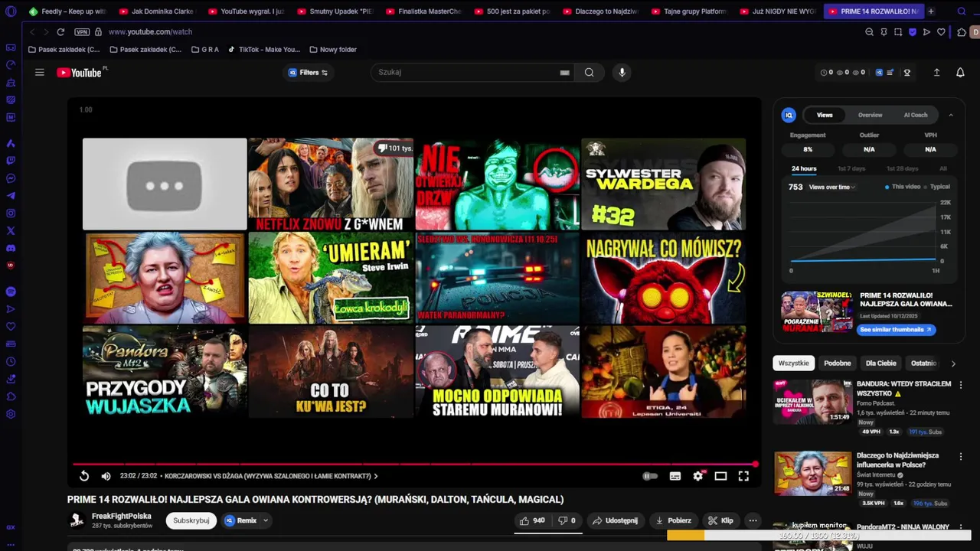This screenshot has width=980, height=551.
Task: Collapse the vidIQ panel chevron
Action: pyautogui.click(x=951, y=115)
